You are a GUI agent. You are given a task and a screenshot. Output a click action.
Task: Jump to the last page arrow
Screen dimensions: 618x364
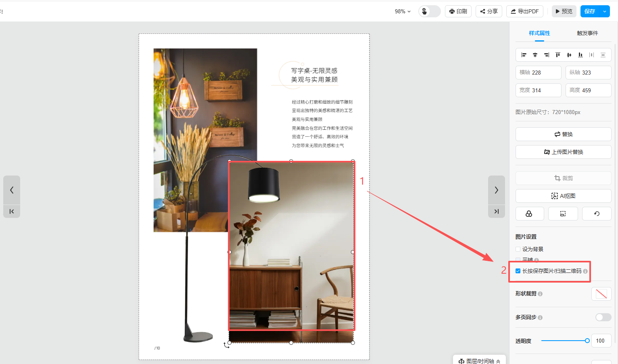[496, 211]
